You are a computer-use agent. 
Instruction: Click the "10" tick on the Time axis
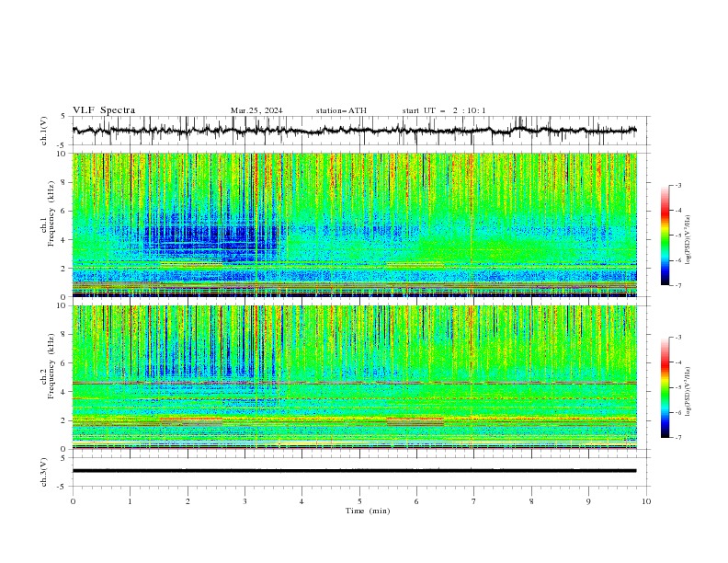click(x=646, y=501)
